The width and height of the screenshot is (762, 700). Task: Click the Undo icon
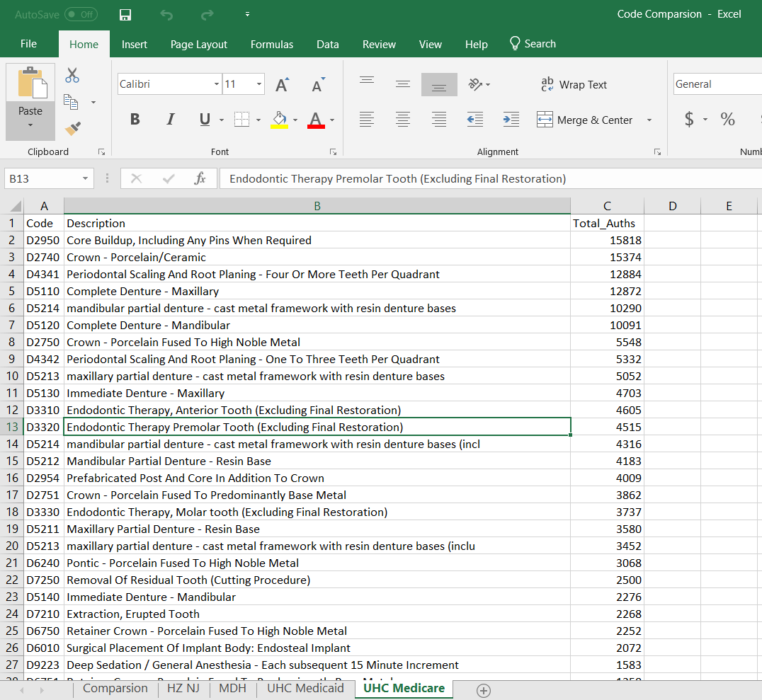pos(167,14)
